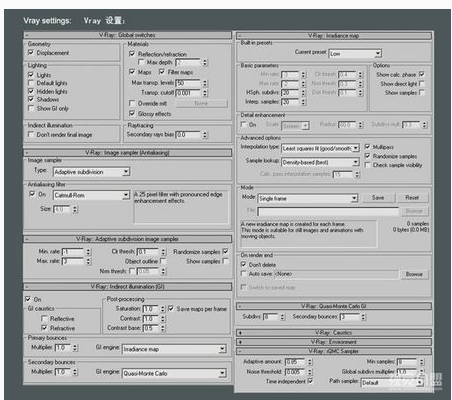Click the Reset button in Mode section
452x400 pixels.
point(412,198)
